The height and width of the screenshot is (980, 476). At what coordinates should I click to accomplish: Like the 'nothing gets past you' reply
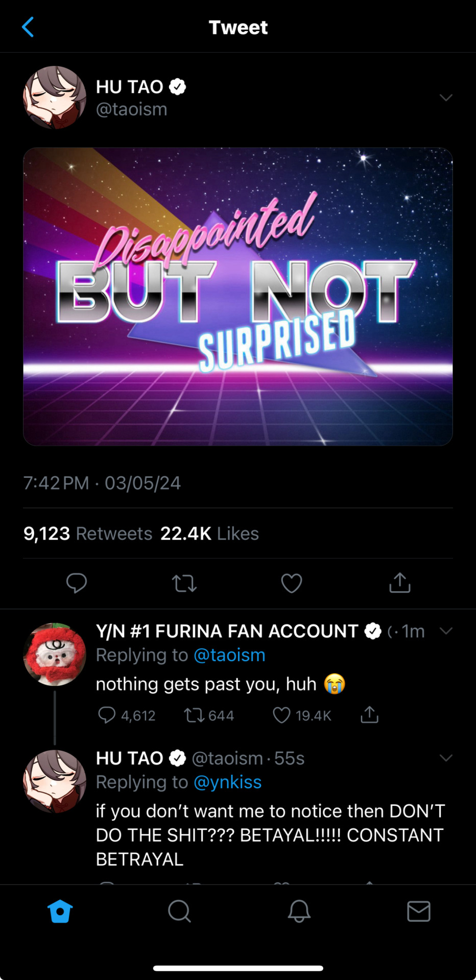pyautogui.click(x=281, y=715)
